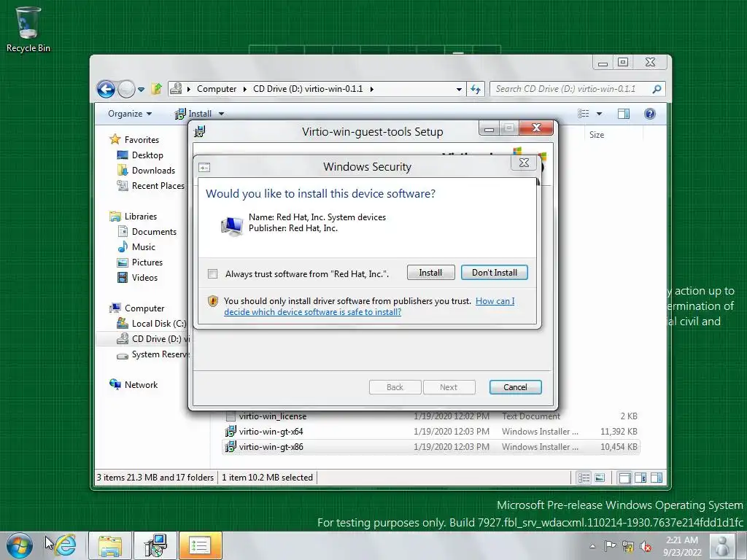The width and height of the screenshot is (747, 560).
Task: Click the user tile at taskbar end
Action: pos(722,545)
